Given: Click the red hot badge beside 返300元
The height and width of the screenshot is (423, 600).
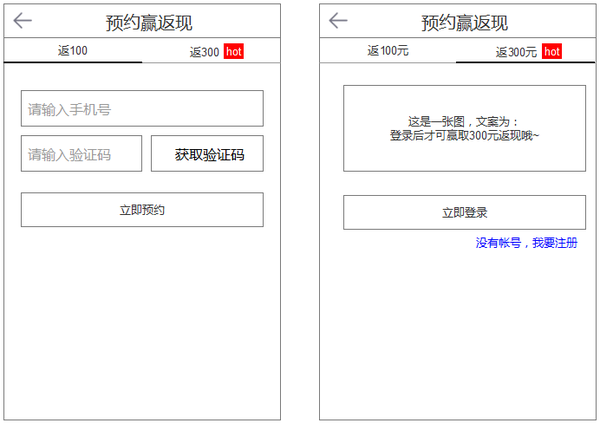Looking at the screenshot, I should [x=553, y=52].
